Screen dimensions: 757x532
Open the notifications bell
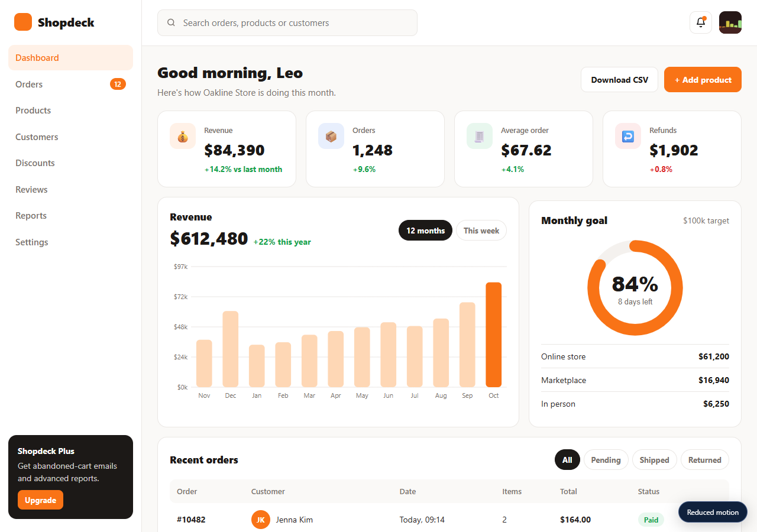click(x=701, y=22)
